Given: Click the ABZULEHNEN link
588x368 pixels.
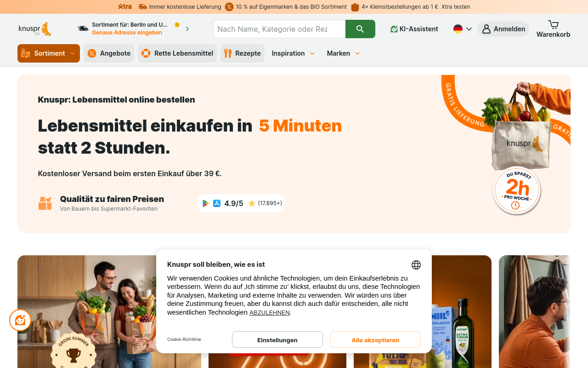Looking at the screenshot, I should pyautogui.click(x=270, y=313).
